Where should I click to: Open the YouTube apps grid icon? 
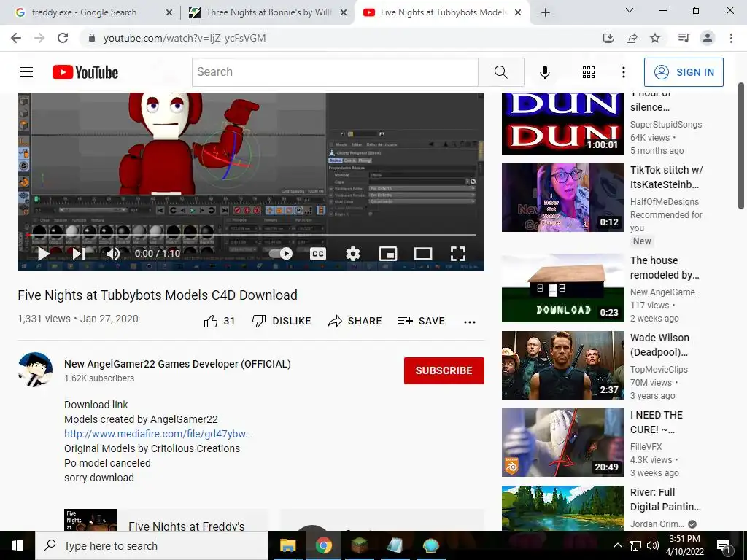pyautogui.click(x=589, y=72)
